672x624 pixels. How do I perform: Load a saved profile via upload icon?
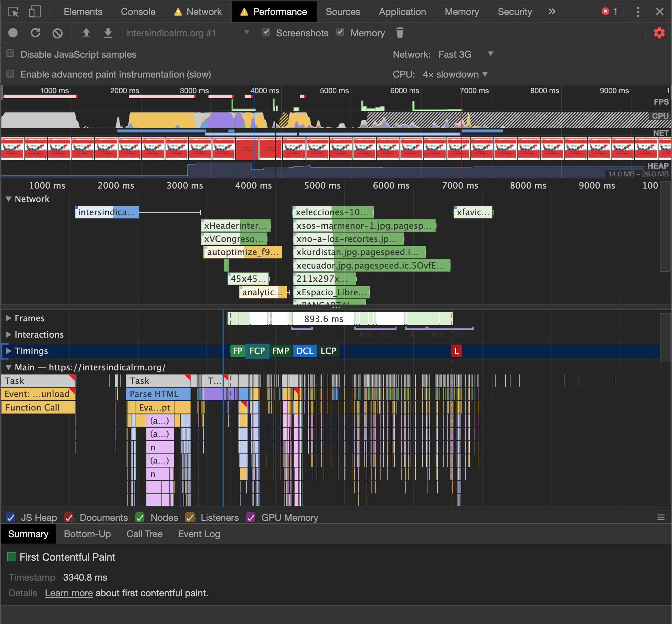(86, 33)
